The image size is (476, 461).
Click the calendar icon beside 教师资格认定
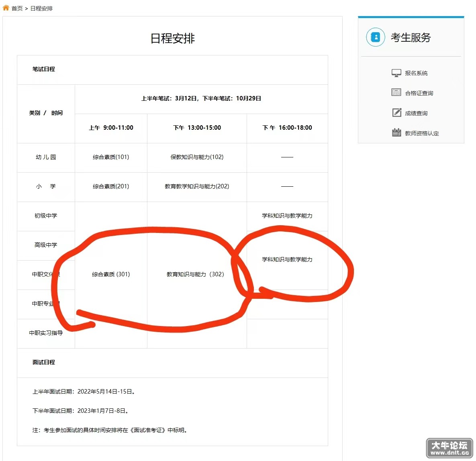[x=396, y=133]
